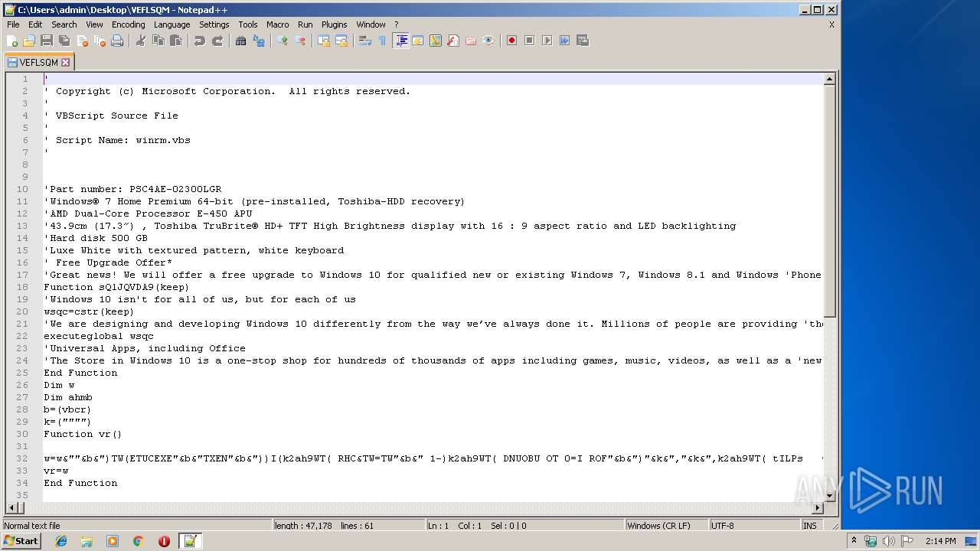
Task: Play back the recorded macro
Action: click(x=547, y=41)
